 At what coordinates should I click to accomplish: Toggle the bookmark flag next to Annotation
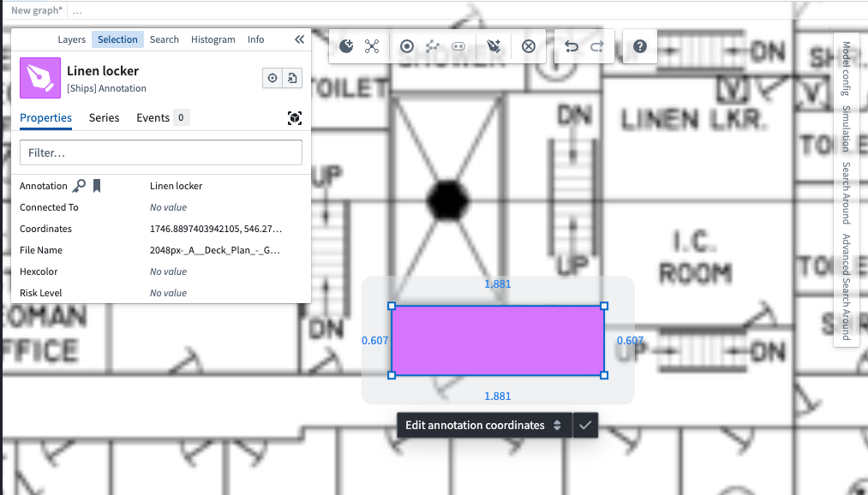click(x=97, y=185)
